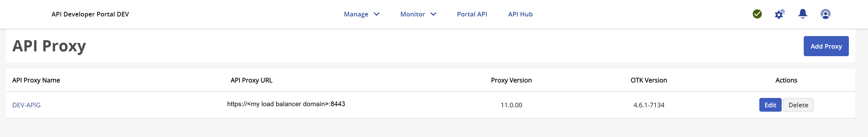The height and width of the screenshot is (137, 868).
Task: Click the Actions column header
Action: click(786, 80)
